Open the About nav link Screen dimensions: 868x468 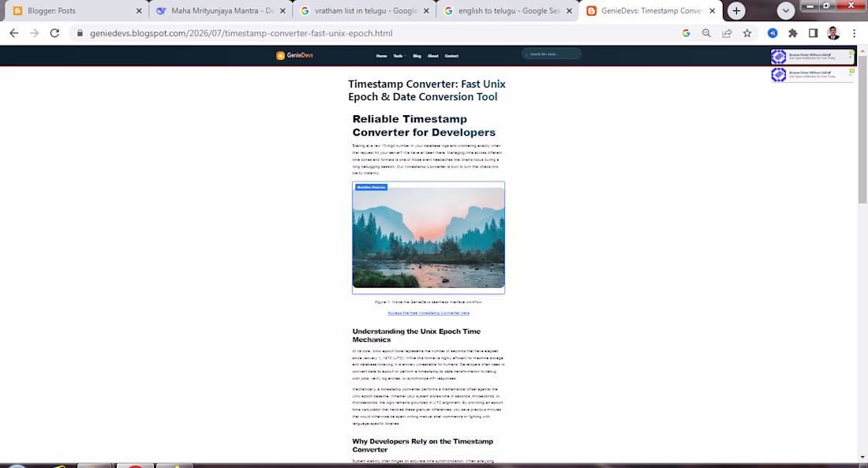pyautogui.click(x=433, y=56)
